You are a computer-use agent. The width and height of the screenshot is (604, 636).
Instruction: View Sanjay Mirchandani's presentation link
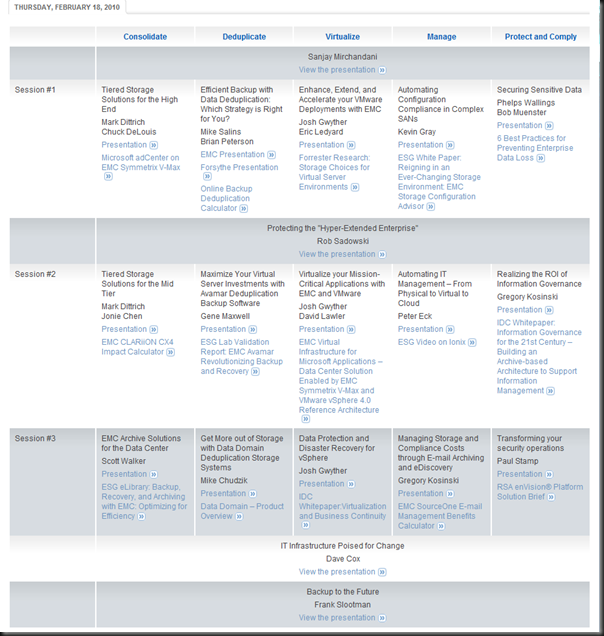pos(337,70)
